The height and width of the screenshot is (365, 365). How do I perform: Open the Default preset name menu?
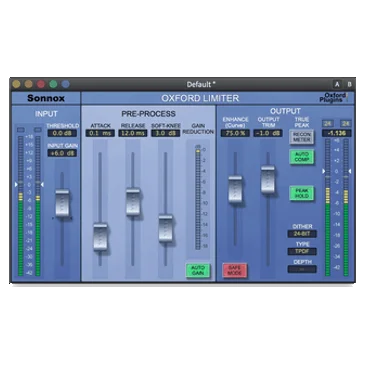coord(201,84)
